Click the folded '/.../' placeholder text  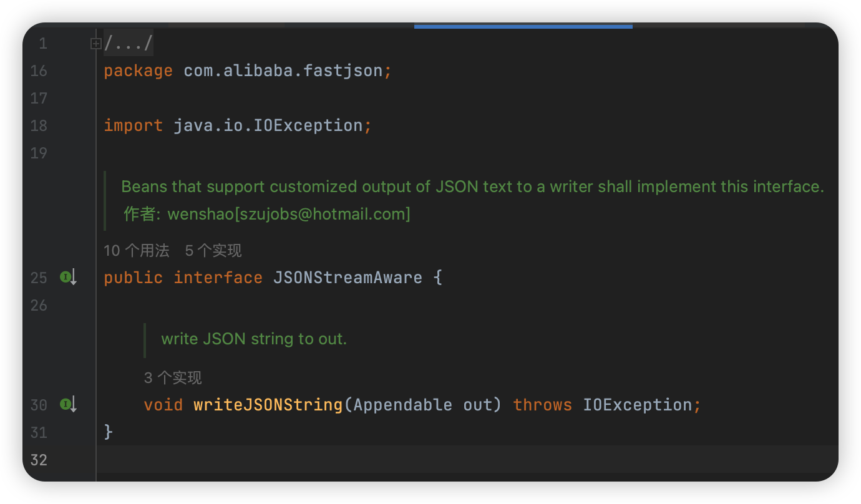point(129,44)
